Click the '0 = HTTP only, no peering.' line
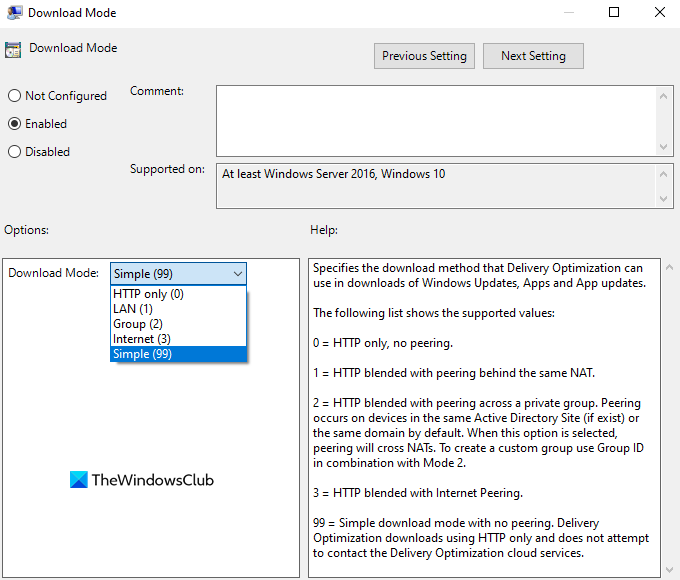This screenshot has width=680, height=580. pos(382,343)
